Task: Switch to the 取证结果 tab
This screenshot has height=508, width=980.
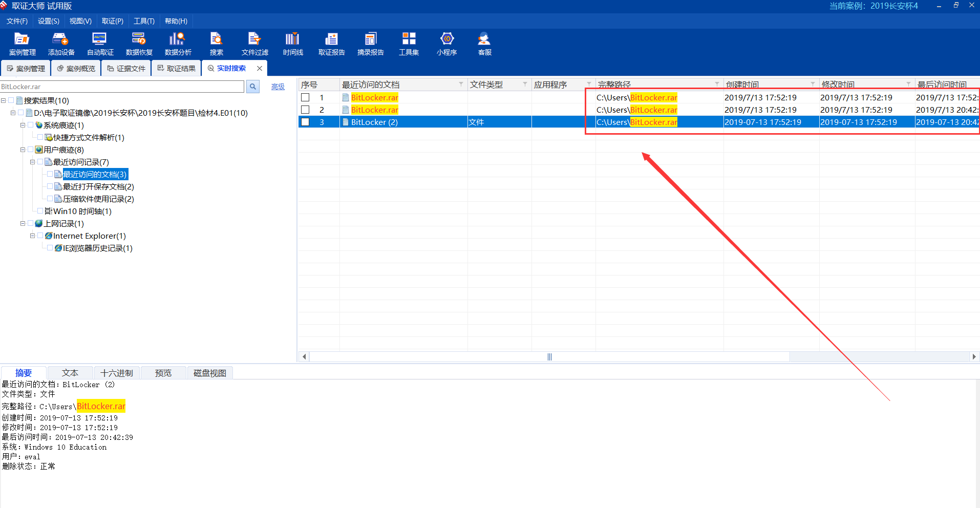Action: click(176, 68)
